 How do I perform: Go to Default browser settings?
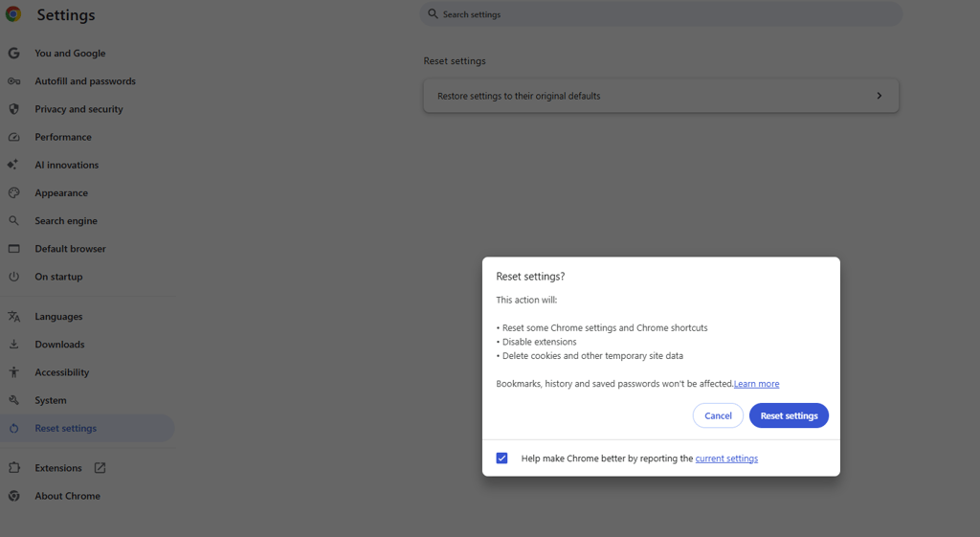pos(71,249)
